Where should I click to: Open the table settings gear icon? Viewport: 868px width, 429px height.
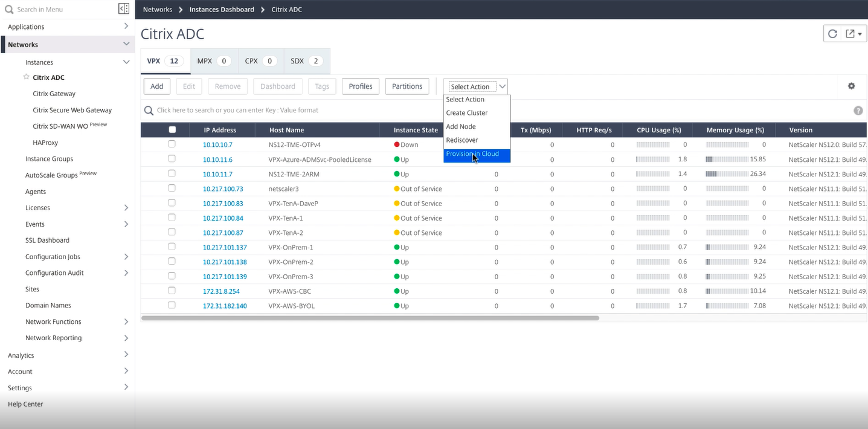(x=851, y=86)
